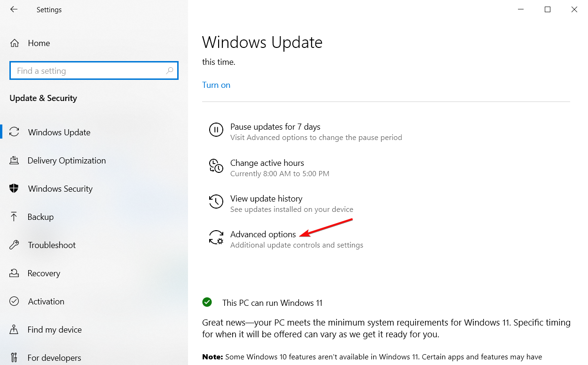This screenshot has width=588, height=365.
Task: Click the search magnifier icon
Action: (x=170, y=71)
